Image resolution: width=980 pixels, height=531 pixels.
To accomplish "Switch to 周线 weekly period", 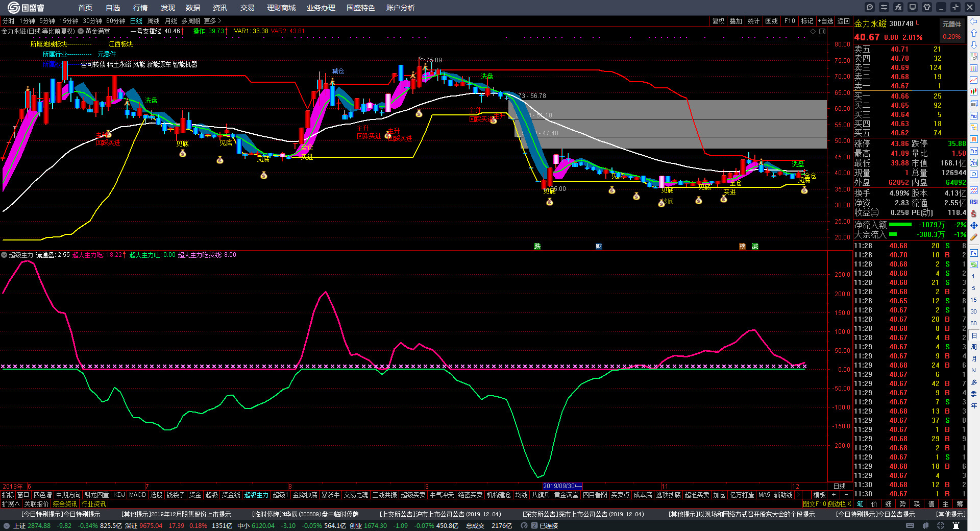I will pyautogui.click(x=154, y=21).
